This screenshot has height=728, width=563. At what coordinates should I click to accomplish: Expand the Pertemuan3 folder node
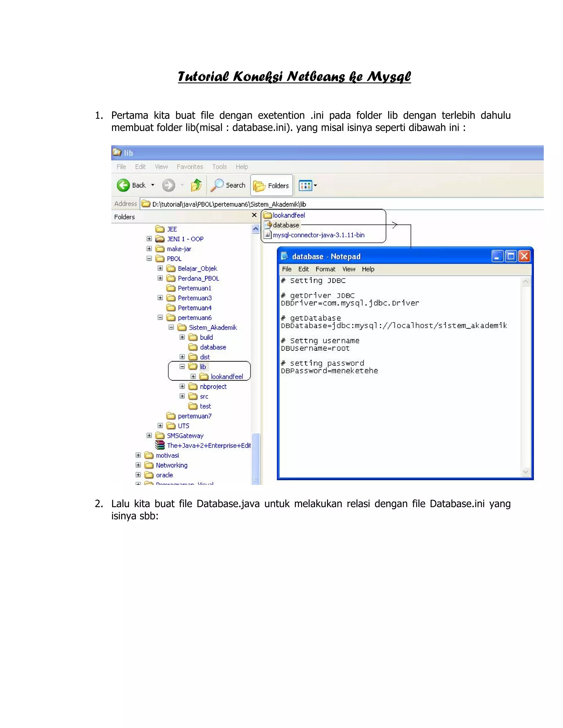[x=160, y=298]
